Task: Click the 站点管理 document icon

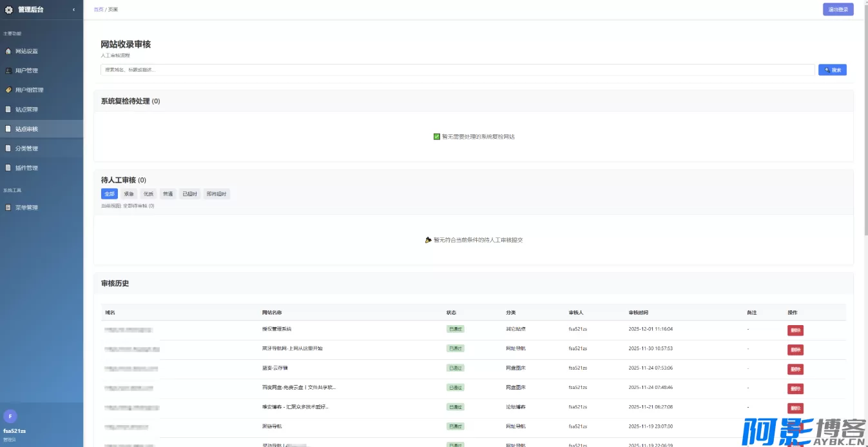Action: [x=8, y=110]
